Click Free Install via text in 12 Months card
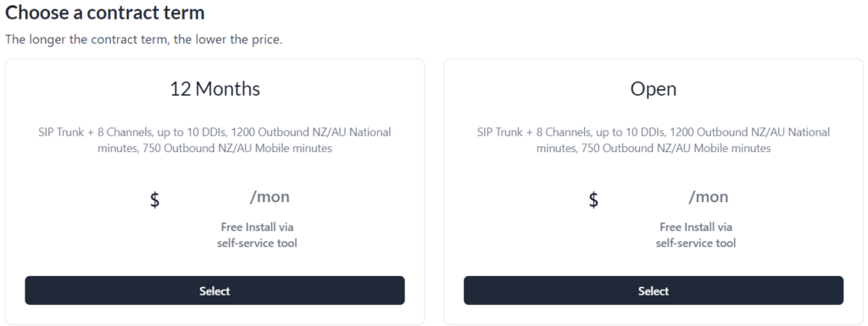 coord(257,227)
